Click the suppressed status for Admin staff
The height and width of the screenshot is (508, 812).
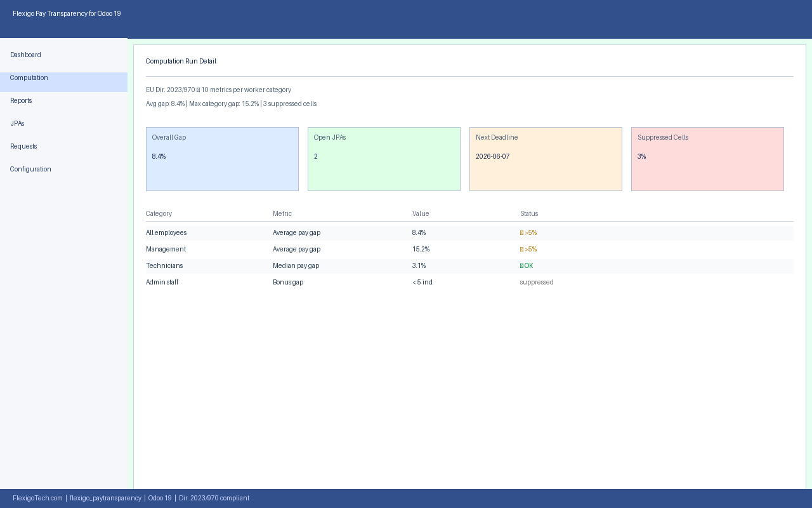pyautogui.click(x=537, y=283)
